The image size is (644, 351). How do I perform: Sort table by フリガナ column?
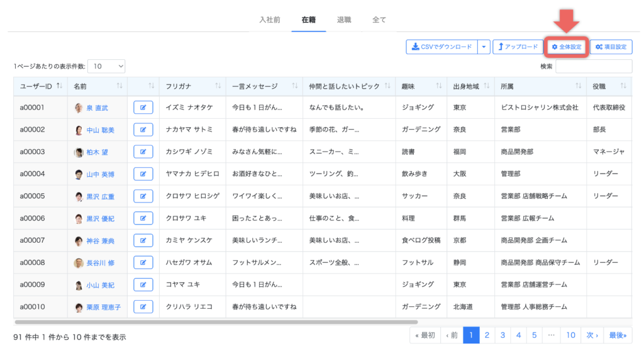pos(218,86)
